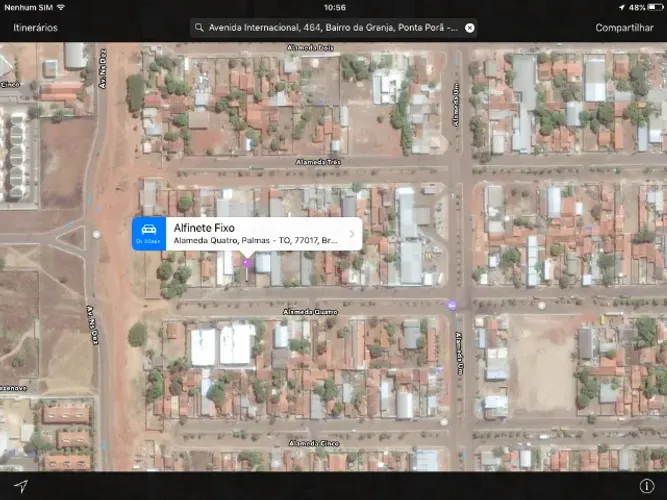This screenshot has height=500, width=667.
Task: Select the purple dropped pin marker
Action: click(247, 263)
